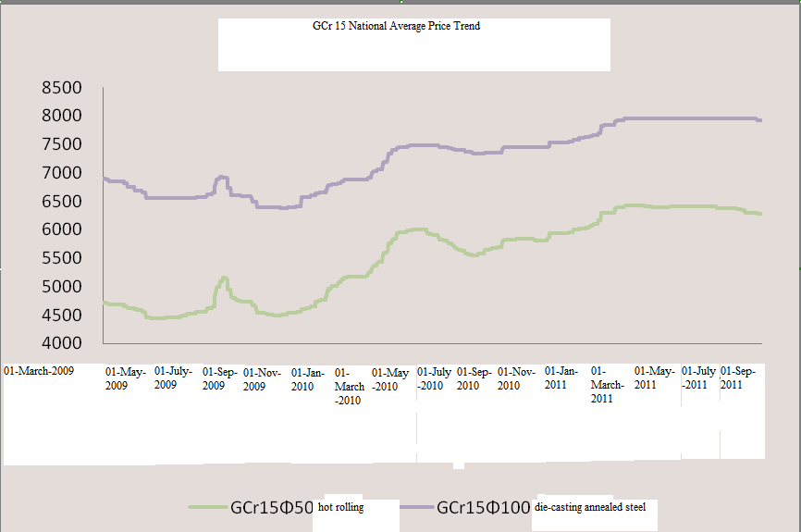Select the 01-Sep-2009 x-axis date label

[x=219, y=378]
